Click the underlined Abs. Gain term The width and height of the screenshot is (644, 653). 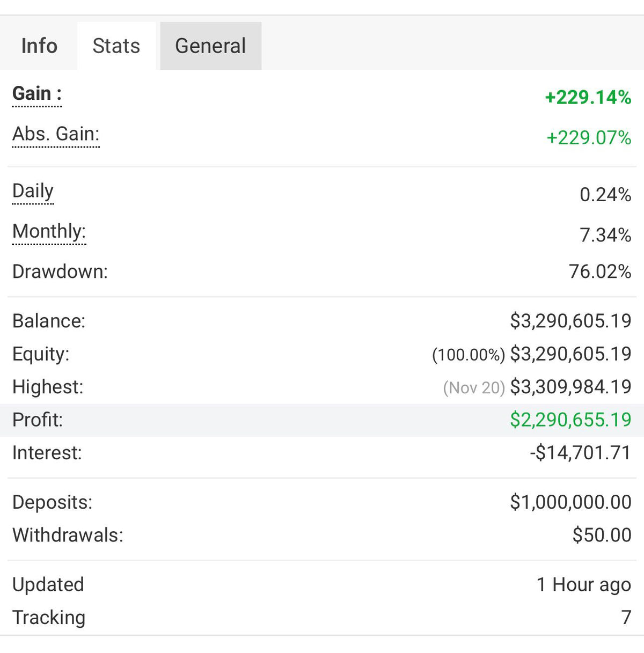pyautogui.click(x=55, y=134)
